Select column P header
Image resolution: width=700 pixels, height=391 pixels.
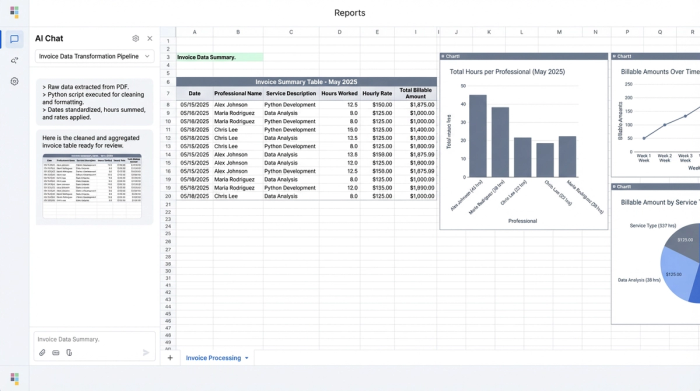[627, 32]
